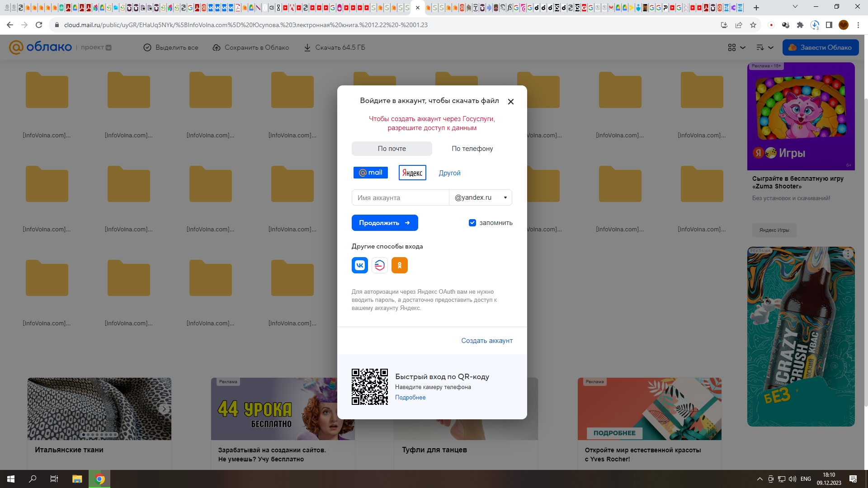The image size is (868, 488).
Task: Click Сохранить в Облако cloud icon
Action: coord(217,47)
